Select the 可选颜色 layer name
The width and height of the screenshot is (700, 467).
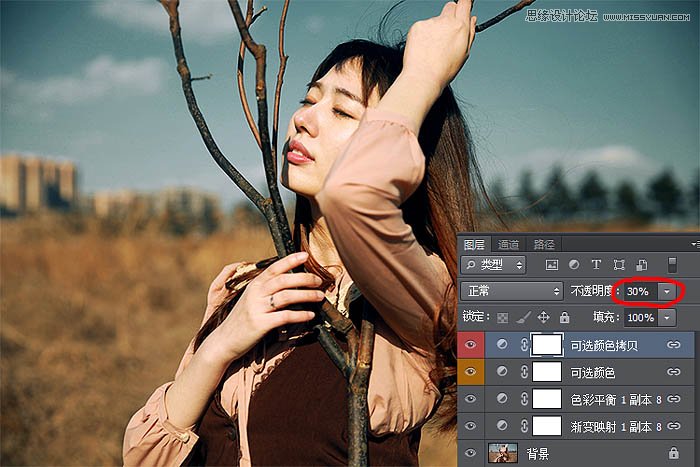click(x=593, y=372)
